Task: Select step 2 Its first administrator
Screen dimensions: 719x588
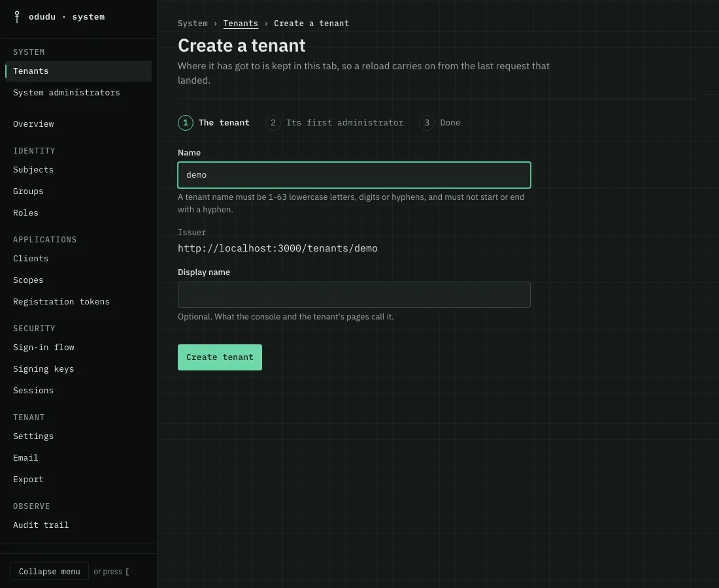Action: [335, 123]
